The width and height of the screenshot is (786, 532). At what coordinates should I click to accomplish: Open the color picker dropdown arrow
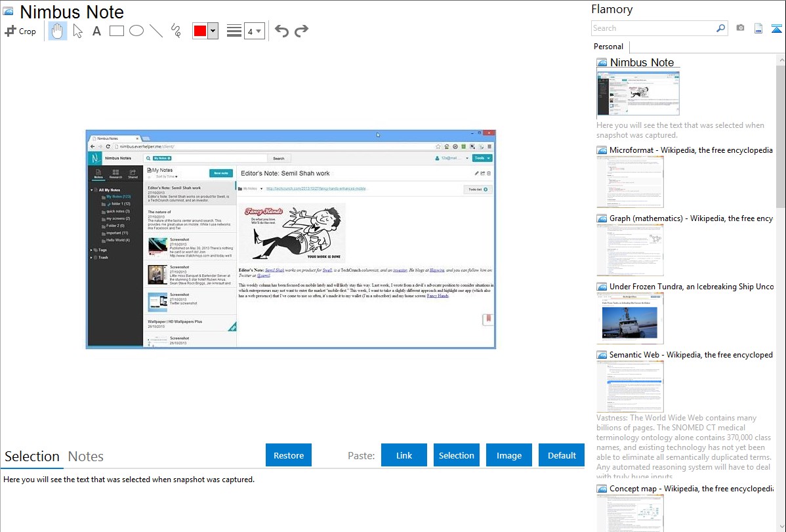click(213, 31)
